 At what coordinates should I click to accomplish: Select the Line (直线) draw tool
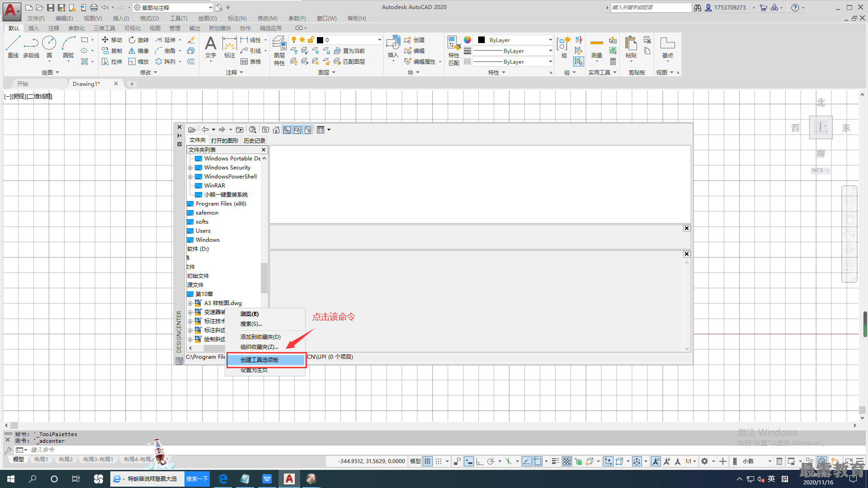tap(13, 47)
